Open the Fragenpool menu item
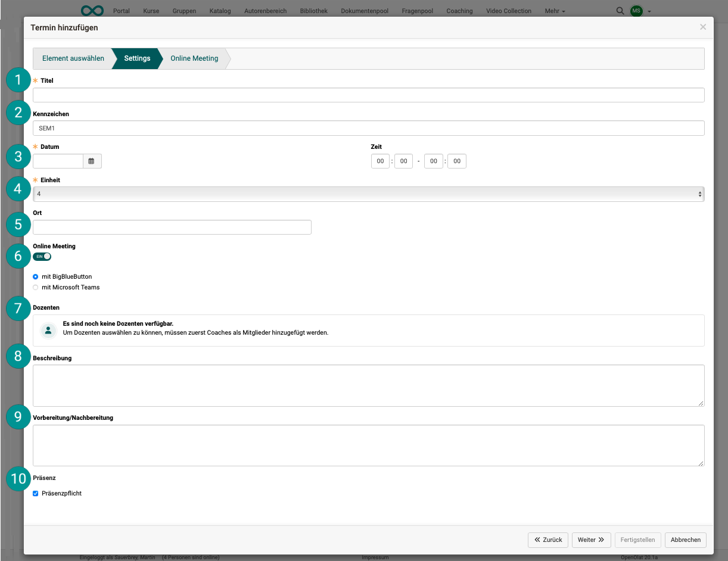The height and width of the screenshot is (561, 728). click(x=417, y=10)
